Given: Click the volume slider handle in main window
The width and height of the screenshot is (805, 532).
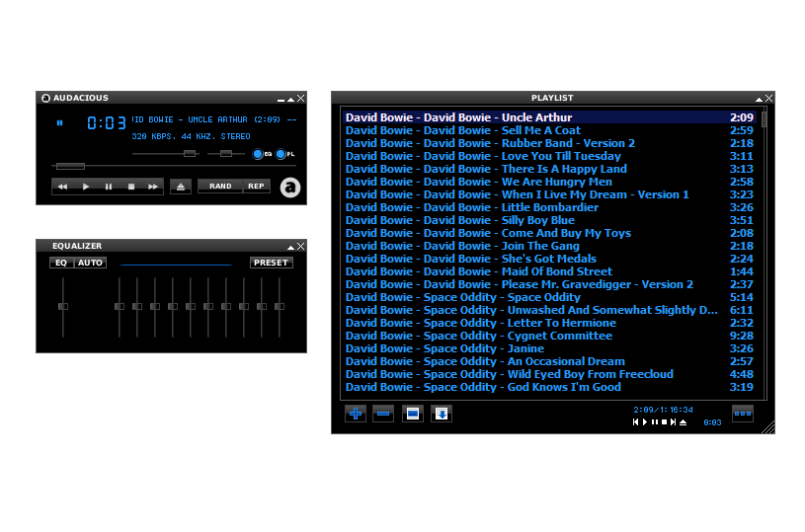Looking at the screenshot, I should pos(190,153).
